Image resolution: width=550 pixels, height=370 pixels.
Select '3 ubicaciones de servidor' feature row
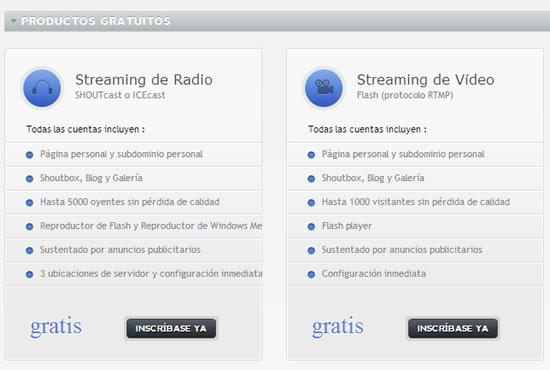[133, 274]
